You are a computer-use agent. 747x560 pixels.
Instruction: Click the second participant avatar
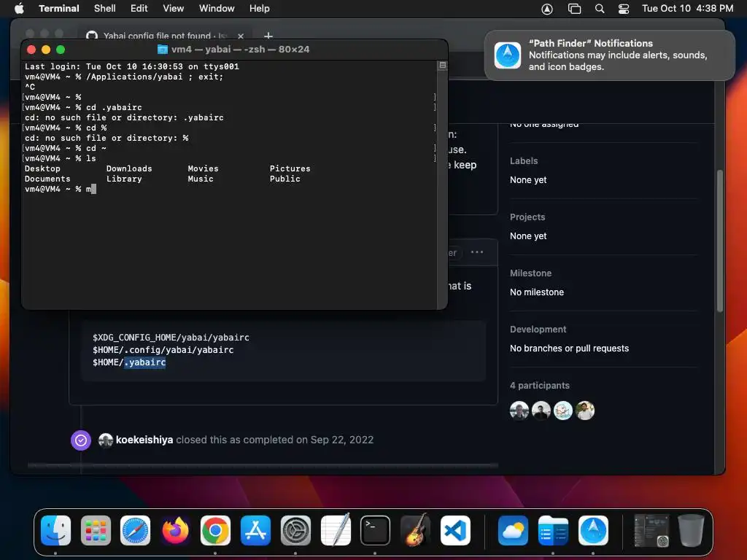(541, 411)
